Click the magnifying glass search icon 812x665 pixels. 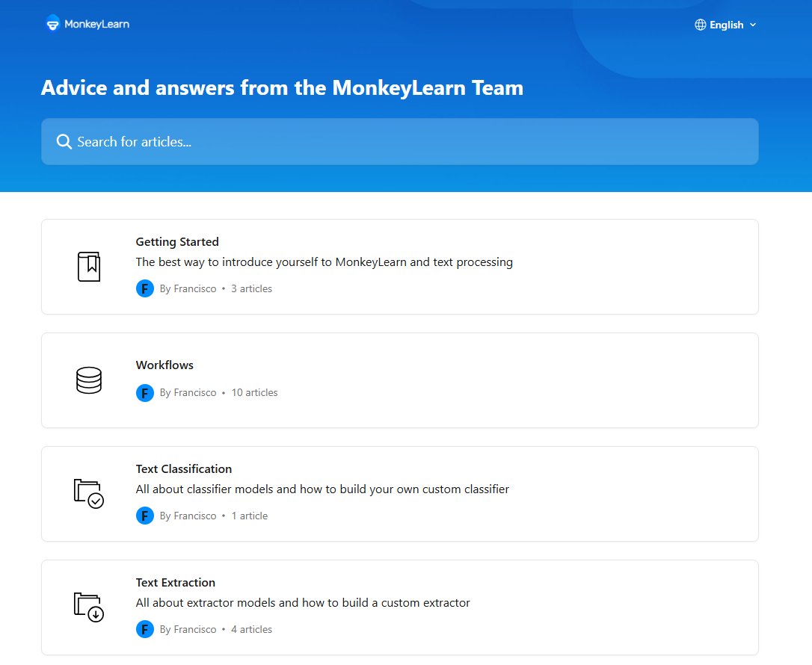(x=64, y=142)
